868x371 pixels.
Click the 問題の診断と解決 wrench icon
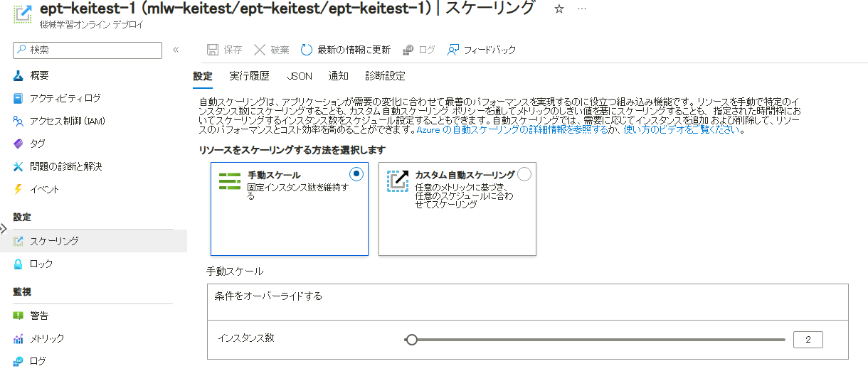19,166
